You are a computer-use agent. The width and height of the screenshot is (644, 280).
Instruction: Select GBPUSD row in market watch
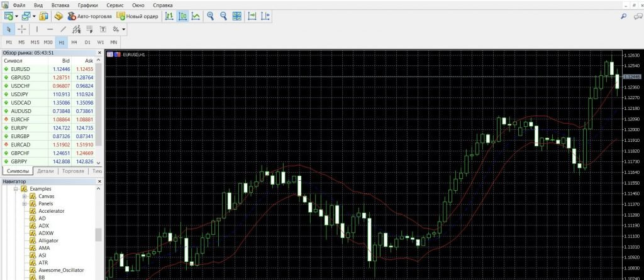point(21,77)
